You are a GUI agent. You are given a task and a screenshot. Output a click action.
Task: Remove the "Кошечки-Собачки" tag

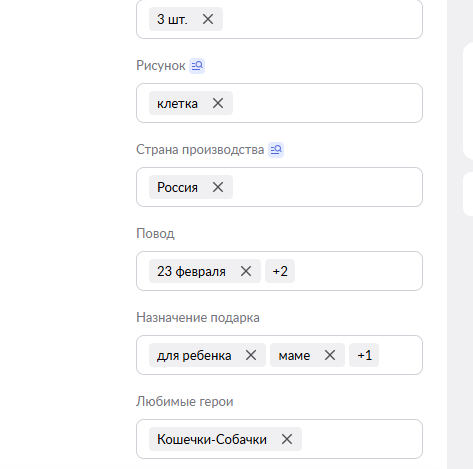tap(287, 439)
